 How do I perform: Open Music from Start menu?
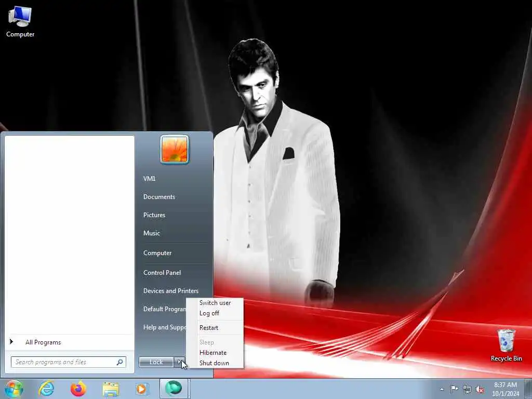152,233
